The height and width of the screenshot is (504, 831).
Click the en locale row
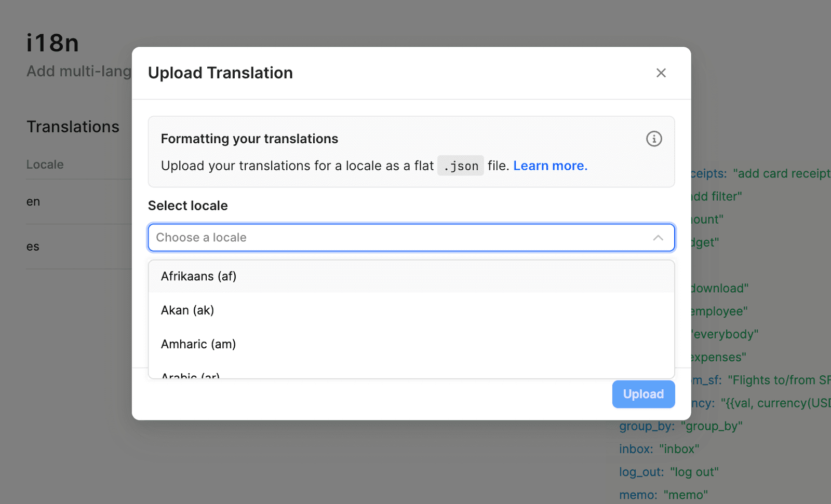(33, 201)
